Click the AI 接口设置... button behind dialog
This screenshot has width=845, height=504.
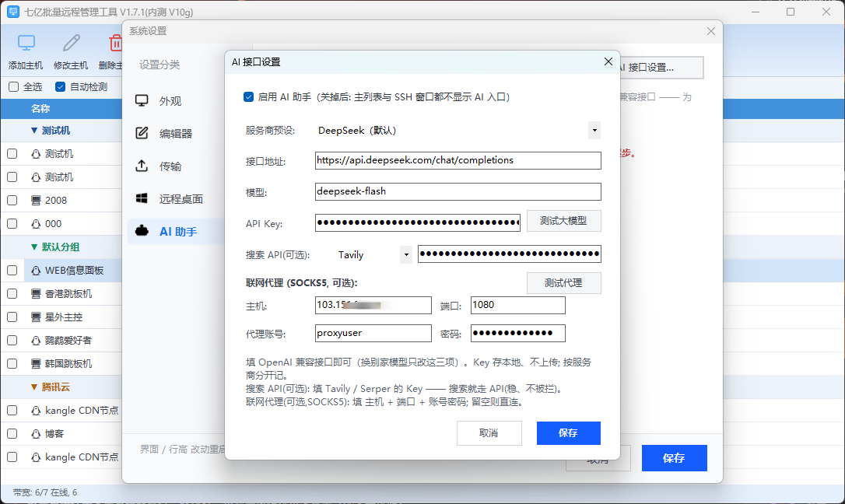tap(662, 68)
